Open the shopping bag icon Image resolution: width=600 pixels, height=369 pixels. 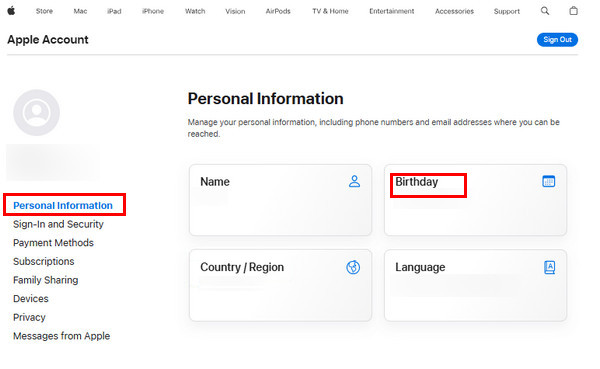[x=573, y=11]
